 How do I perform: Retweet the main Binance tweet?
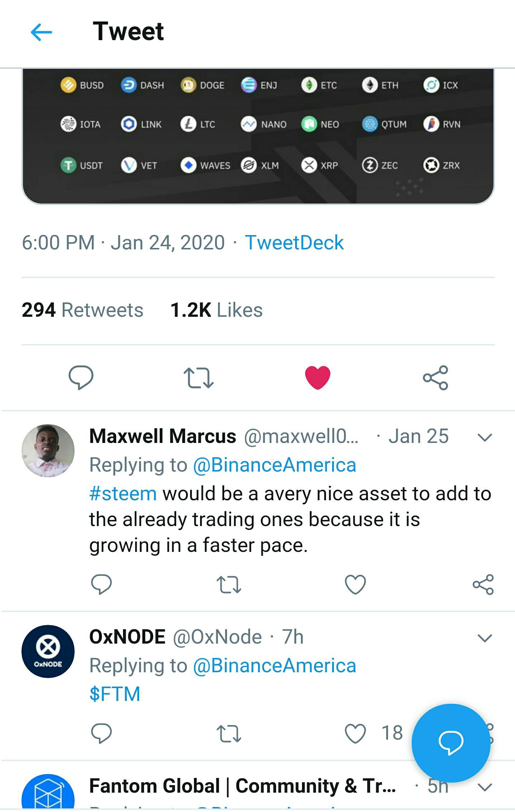199,378
